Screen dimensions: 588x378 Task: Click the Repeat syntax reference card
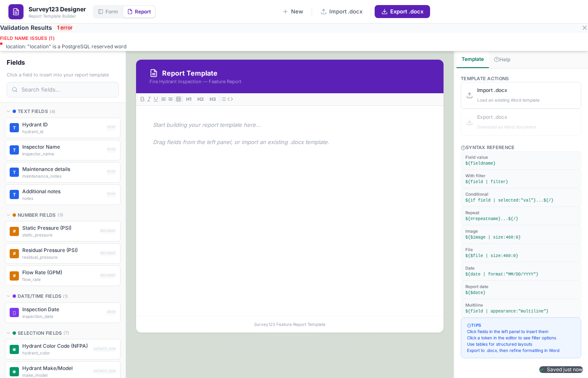tap(521, 216)
